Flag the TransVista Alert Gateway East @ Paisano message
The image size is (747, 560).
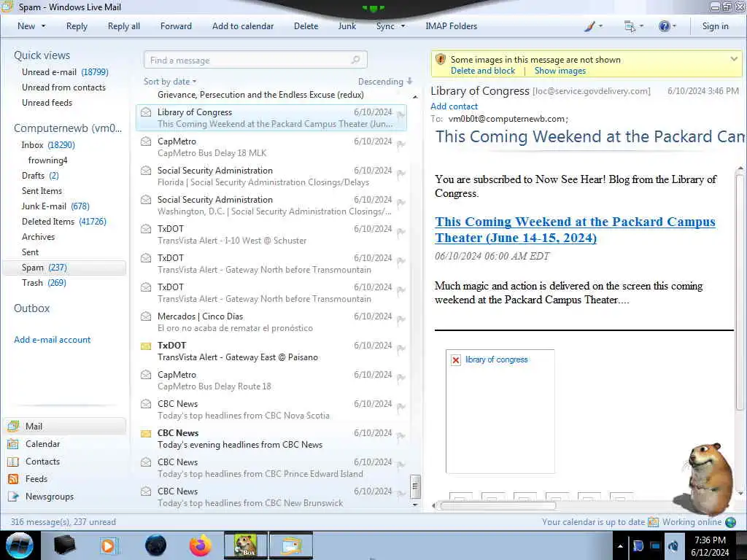[400, 348]
